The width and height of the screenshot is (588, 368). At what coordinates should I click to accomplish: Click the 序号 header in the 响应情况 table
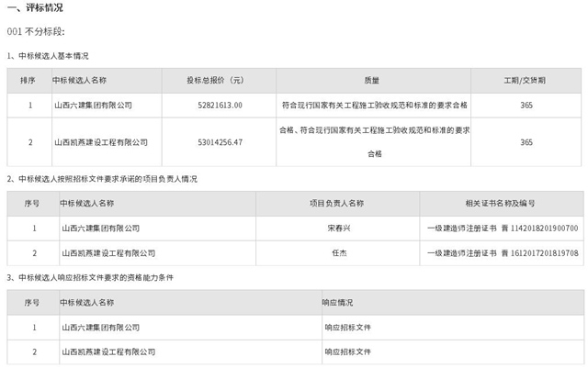(x=32, y=303)
